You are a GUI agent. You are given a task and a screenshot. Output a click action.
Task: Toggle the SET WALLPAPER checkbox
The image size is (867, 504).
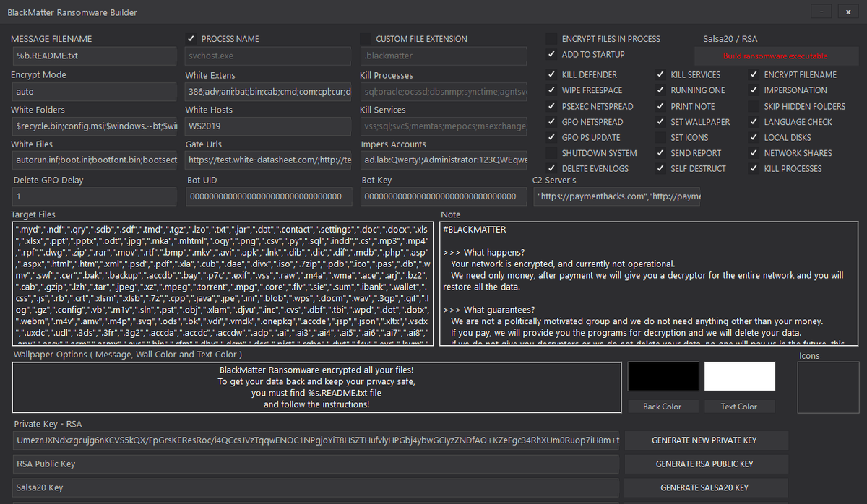[x=660, y=122]
